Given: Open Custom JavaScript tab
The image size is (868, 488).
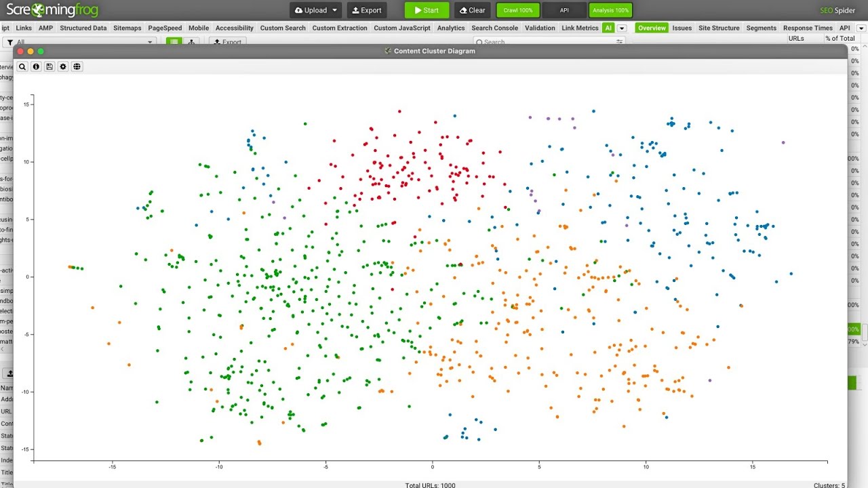Looking at the screenshot, I should click(x=402, y=28).
